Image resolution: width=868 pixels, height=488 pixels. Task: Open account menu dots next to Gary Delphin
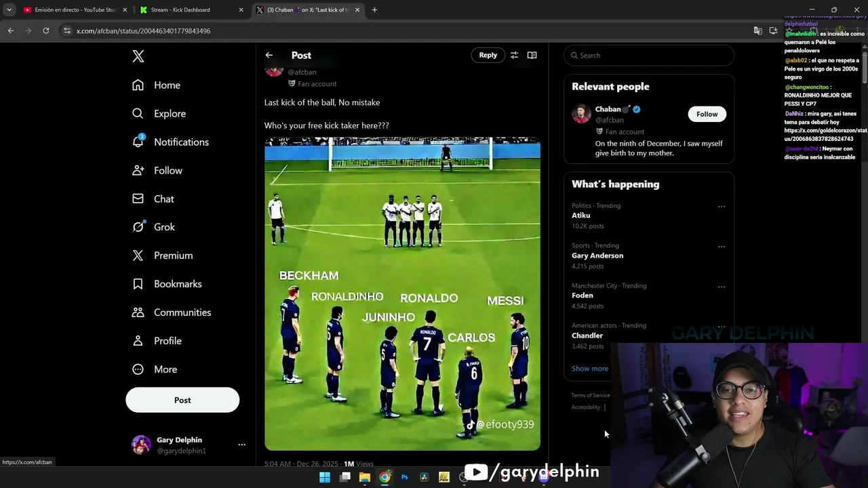(241, 445)
